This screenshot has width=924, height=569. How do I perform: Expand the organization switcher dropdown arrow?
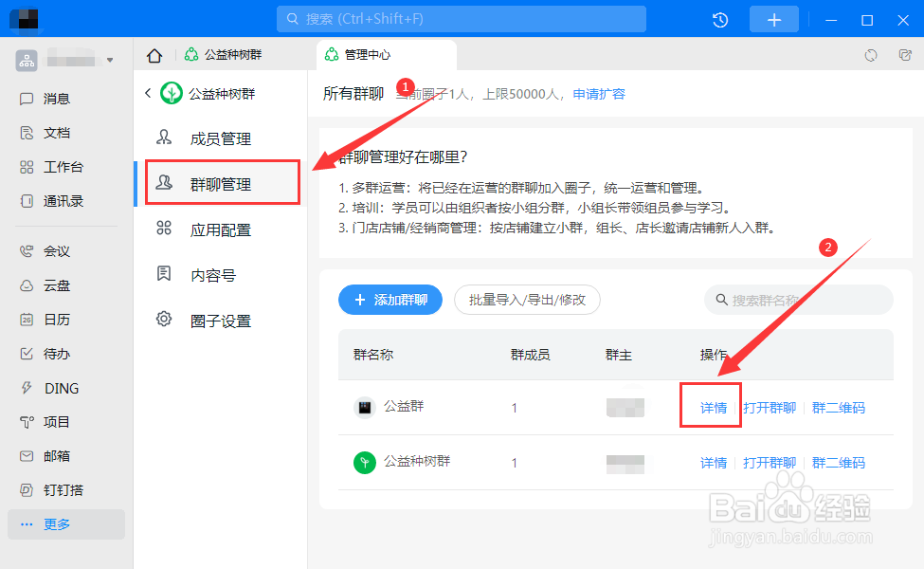point(110,60)
